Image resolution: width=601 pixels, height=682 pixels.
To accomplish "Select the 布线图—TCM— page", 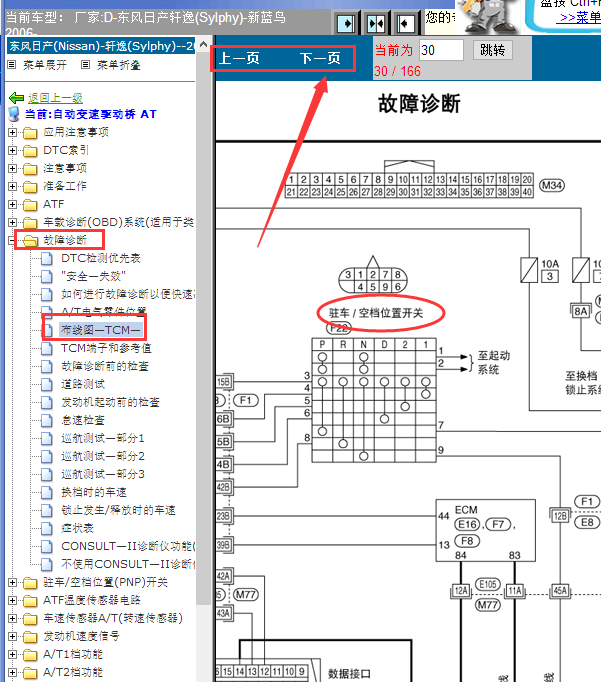I will point(100,330).
